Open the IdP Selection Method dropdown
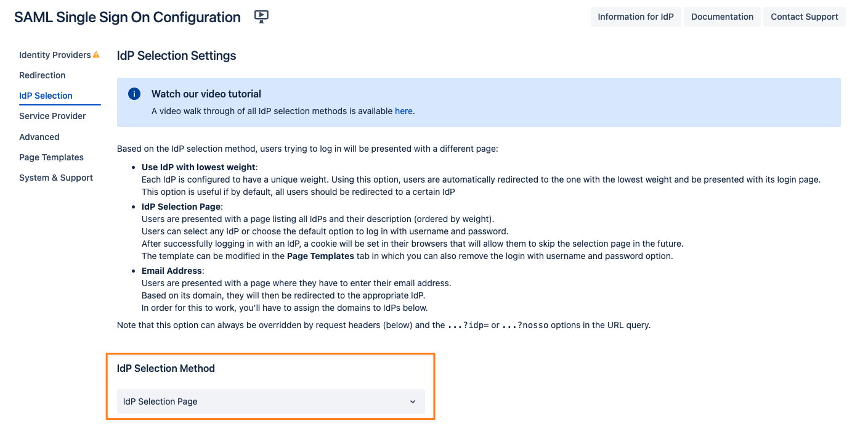The height and width of the screenshot is (428, 868). click(x=270, y=401)
